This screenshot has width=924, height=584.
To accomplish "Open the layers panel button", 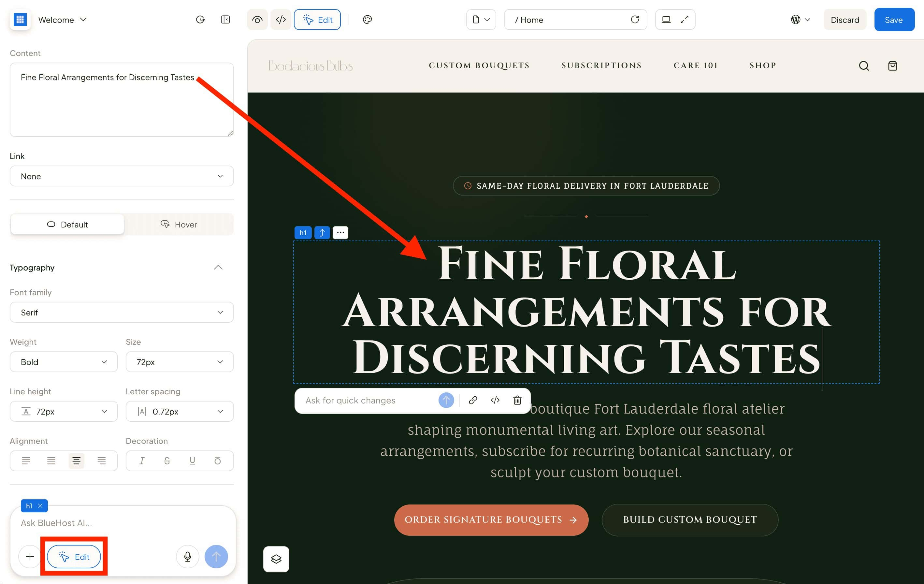I will click(276, 559).
